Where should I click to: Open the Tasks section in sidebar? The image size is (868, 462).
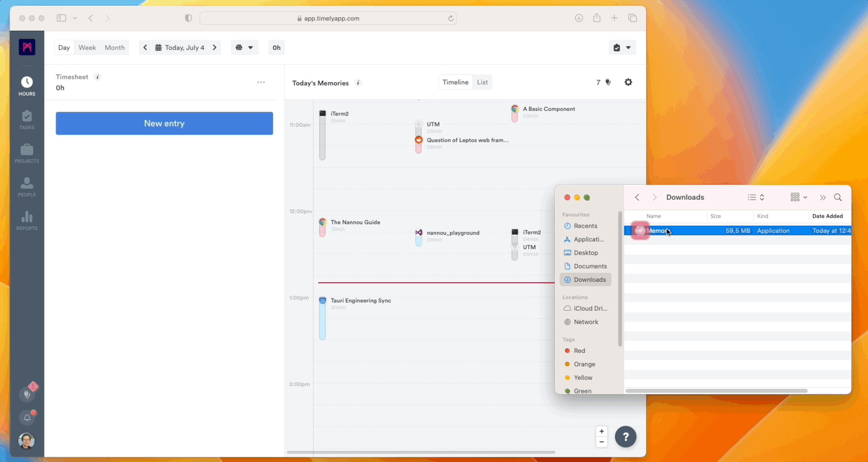pyautogui.click(x=27, y=120)
